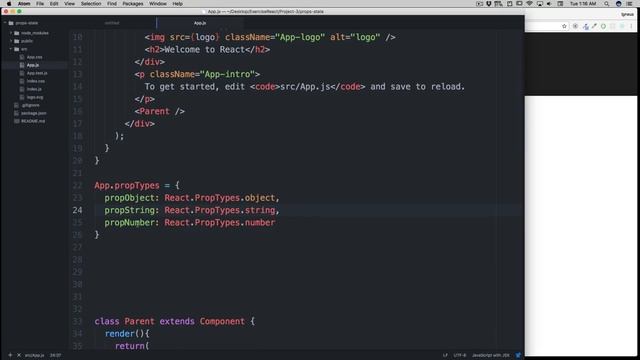Image resolution: width=640 pixels, height=360 pixels.
Task: Click the update icon in status bar
Action: pos(518,356)
